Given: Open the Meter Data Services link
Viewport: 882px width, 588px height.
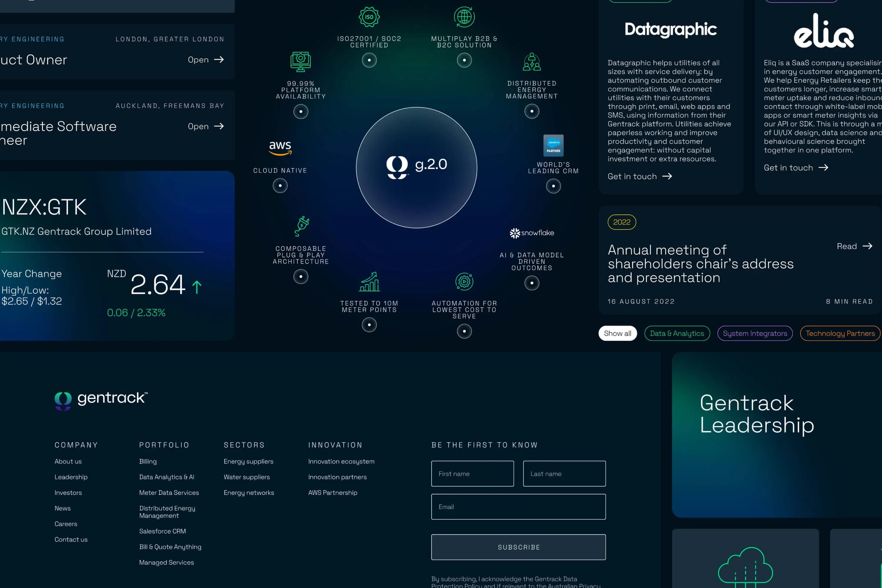Looking at the screenshot, I should pos(169,492).
